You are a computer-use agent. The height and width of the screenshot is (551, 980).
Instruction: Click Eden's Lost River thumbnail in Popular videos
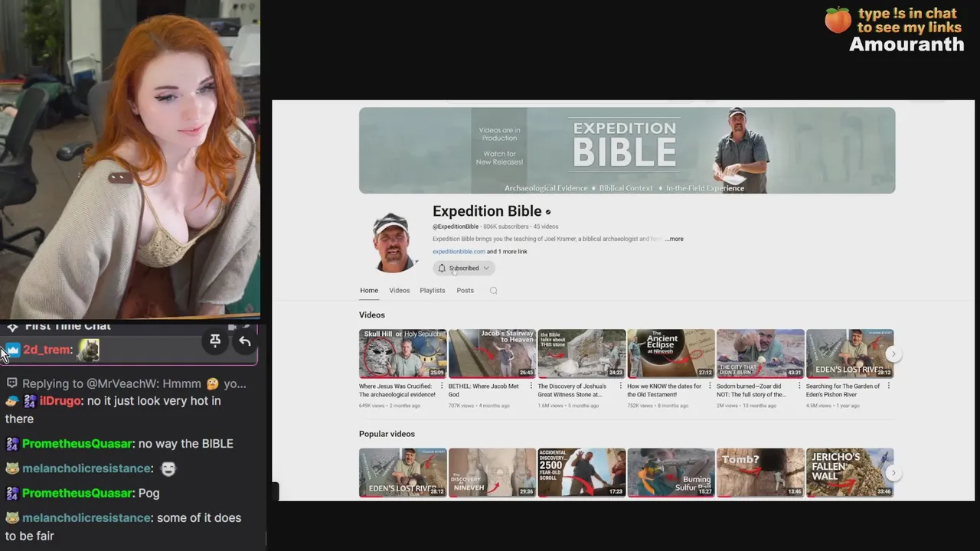tap(403, 472)
